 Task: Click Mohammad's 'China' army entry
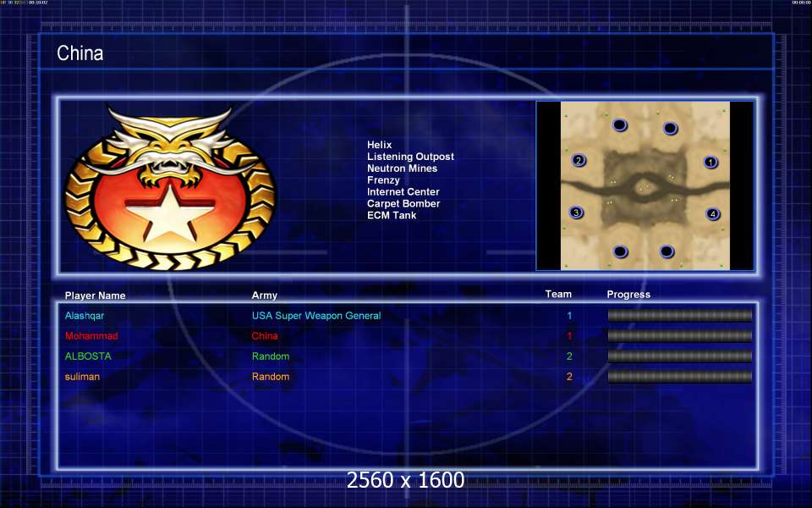click(x=265, y=336)
